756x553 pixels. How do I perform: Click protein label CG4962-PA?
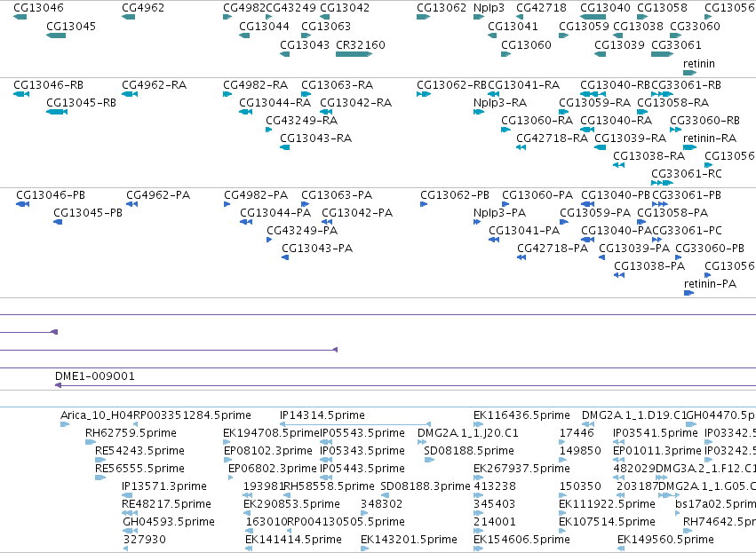(158, 195)
